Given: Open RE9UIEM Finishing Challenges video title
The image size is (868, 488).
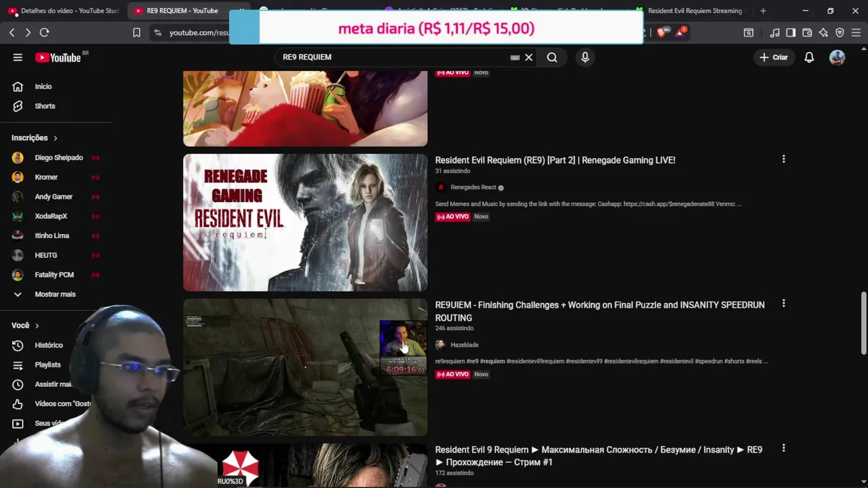Looking at the screenshot, I should pos(599,312).
